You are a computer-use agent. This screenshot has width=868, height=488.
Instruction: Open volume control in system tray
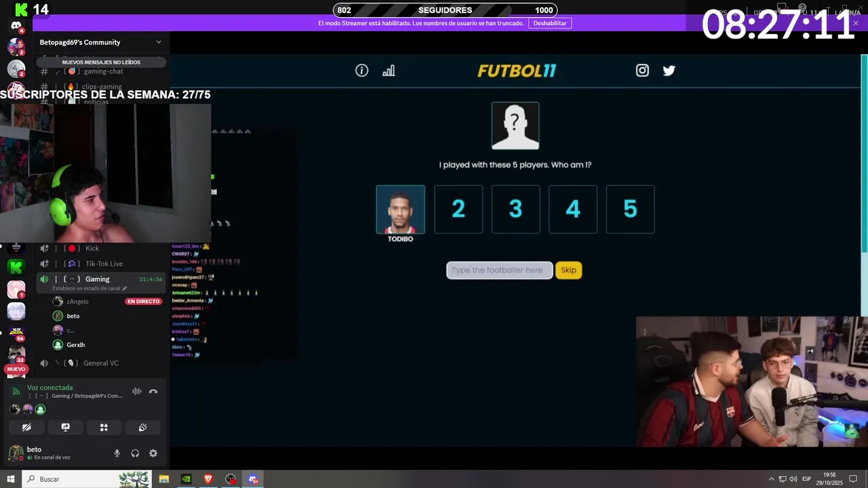click(x=793, y=479)
